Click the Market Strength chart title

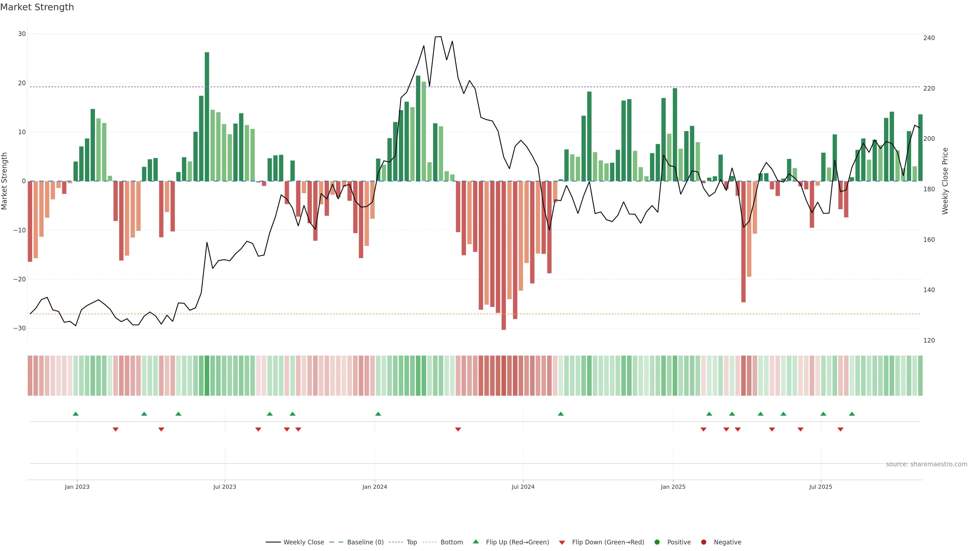[37, 7]
